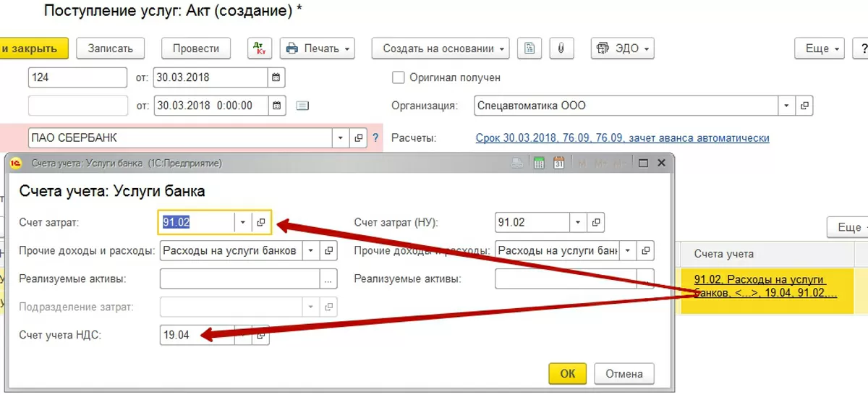Click the Счет затрат (НУ) 91.02 field
Image resolution: width=868 pixels, height=400 pixels.
tap(532, 223)
